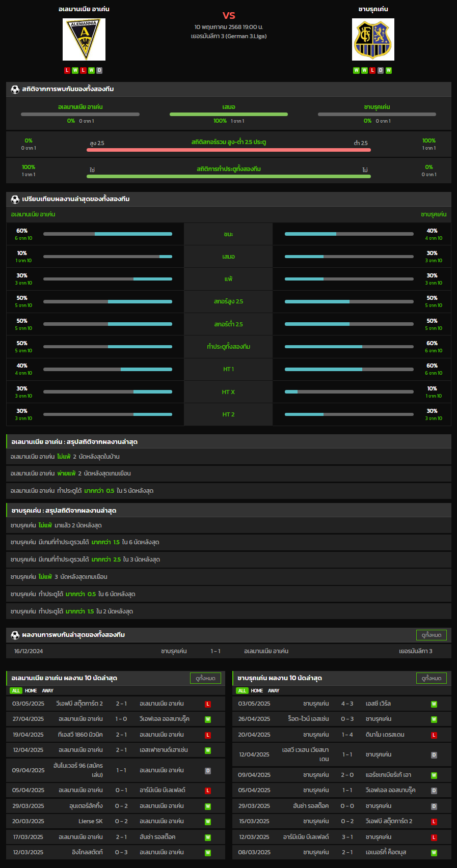The image size is (457, 868).
Task: Click D result badge on 09/04/2025 Alemannia row
Action: [x=208, y=771]
